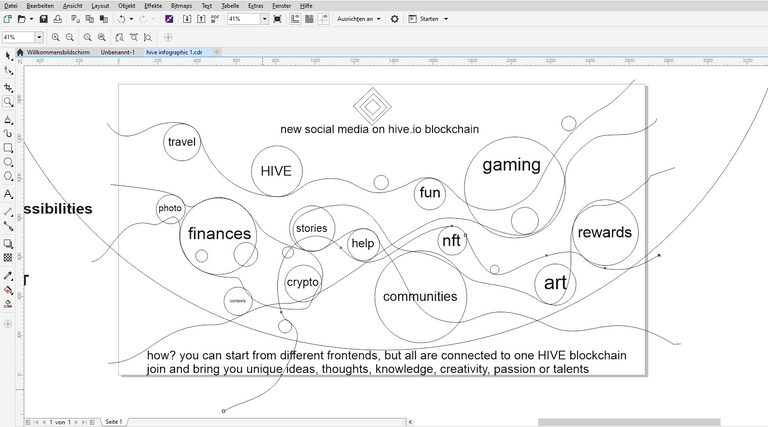This screenshot has height=427, width=768.
Task: Expand the Open folder dropdown arrow
Action: click(x=31, y=19)
